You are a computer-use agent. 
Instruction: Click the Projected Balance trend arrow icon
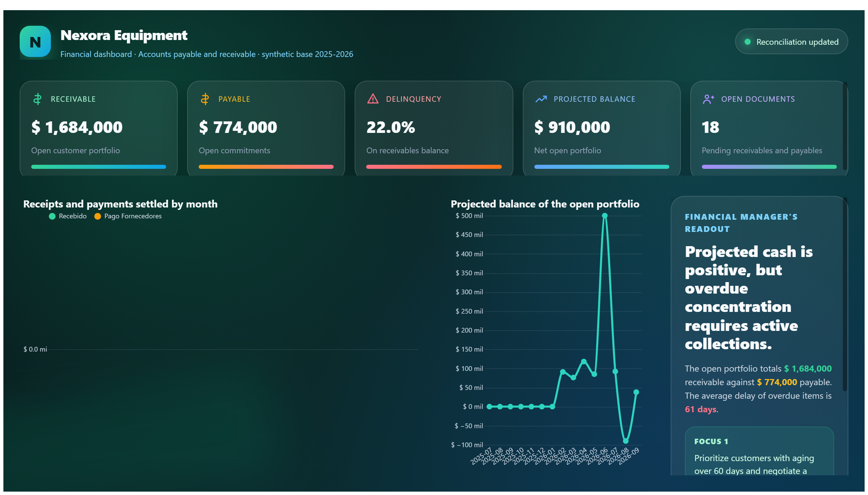click(x=541, y=99)
